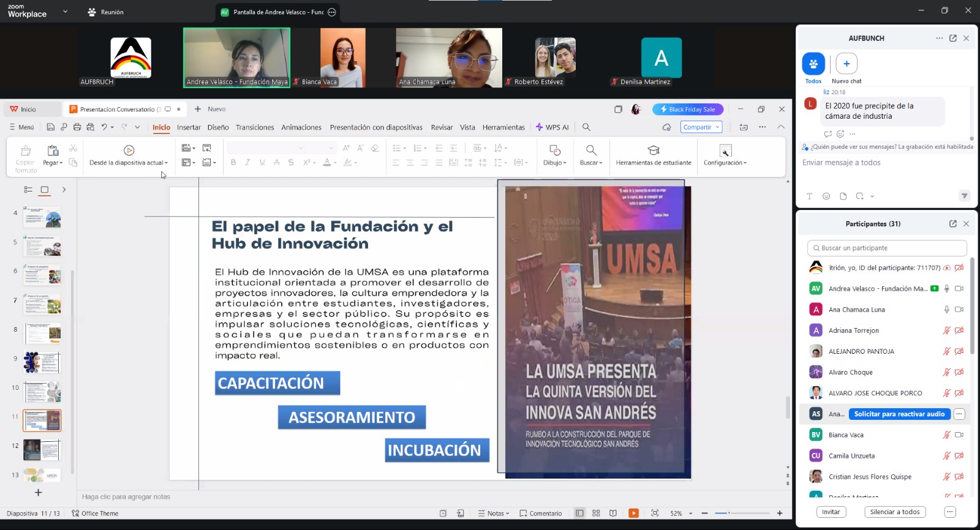Open the Configuración tool
Screen dimensions: 980x530
[x=725, y=155]
